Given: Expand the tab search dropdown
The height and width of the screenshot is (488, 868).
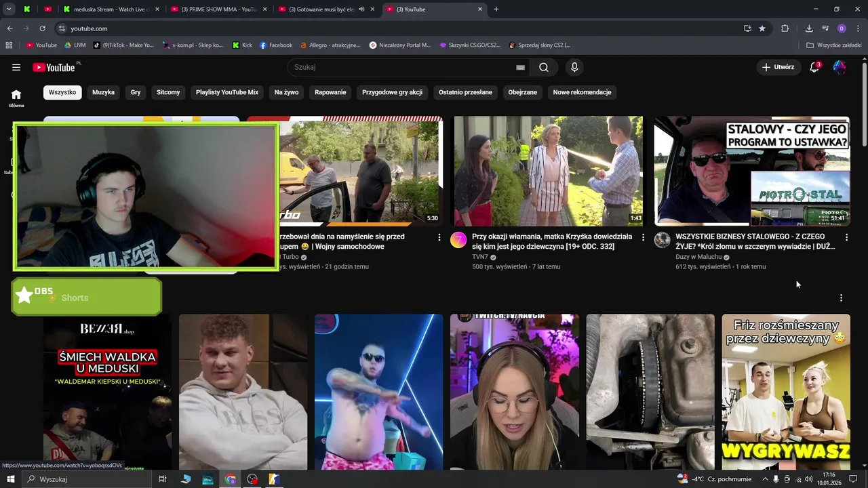Looking at the screenshot, I should coord(9,9).
